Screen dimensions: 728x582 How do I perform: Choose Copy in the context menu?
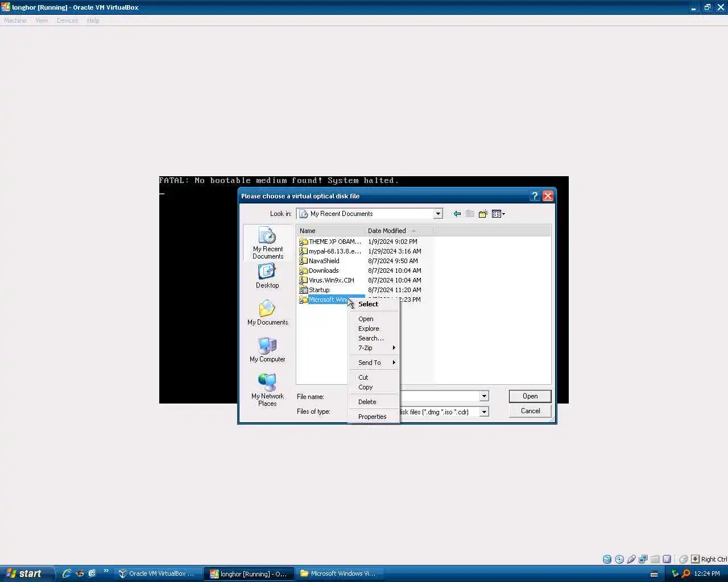tap(374, 387)
